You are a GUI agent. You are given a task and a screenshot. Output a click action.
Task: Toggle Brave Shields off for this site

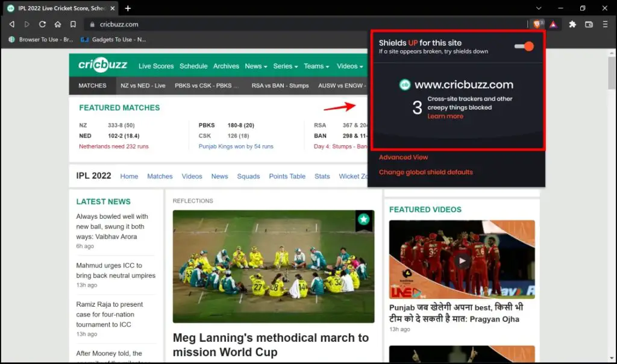(524, 46)
